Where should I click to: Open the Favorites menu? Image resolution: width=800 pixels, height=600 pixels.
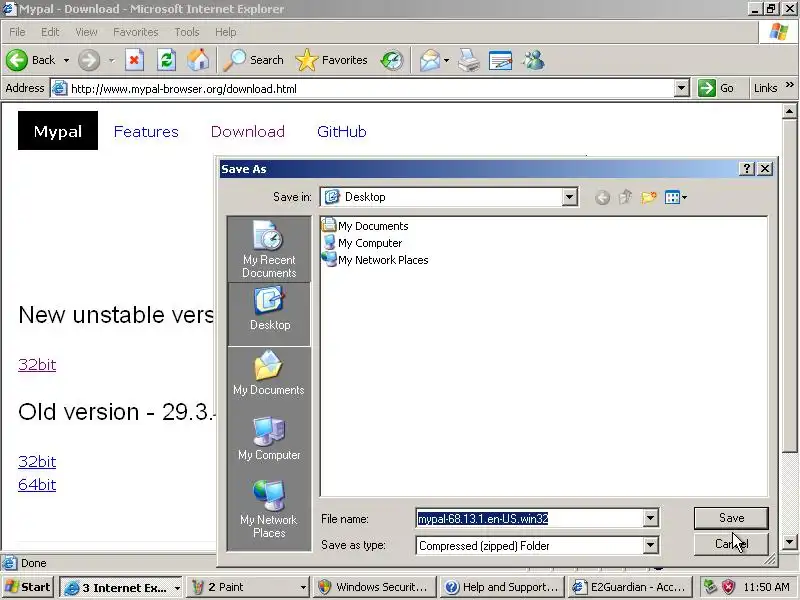tap(136, 32)
